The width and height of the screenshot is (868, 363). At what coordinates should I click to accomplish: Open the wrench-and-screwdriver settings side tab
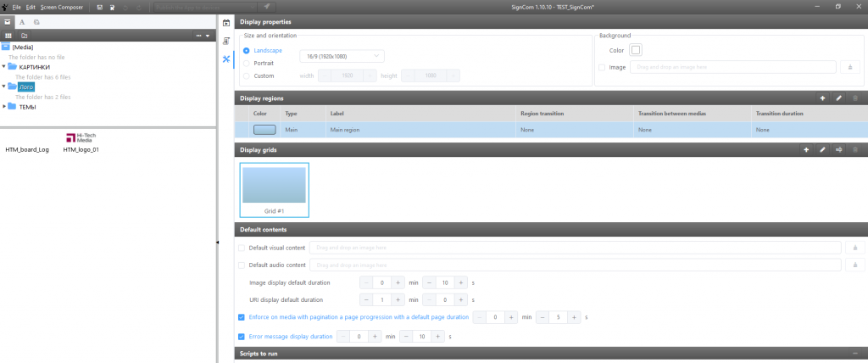pos(226,59)
